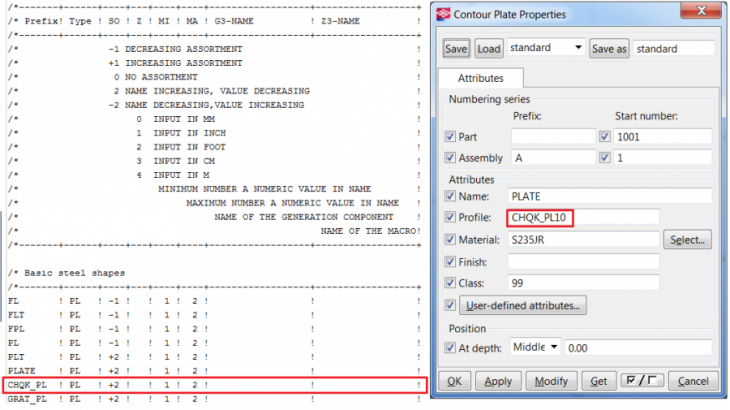Toggle the User-defined attributes checkbox
The width and height of the screenshot is (730, 410).
tap(450, 305)
